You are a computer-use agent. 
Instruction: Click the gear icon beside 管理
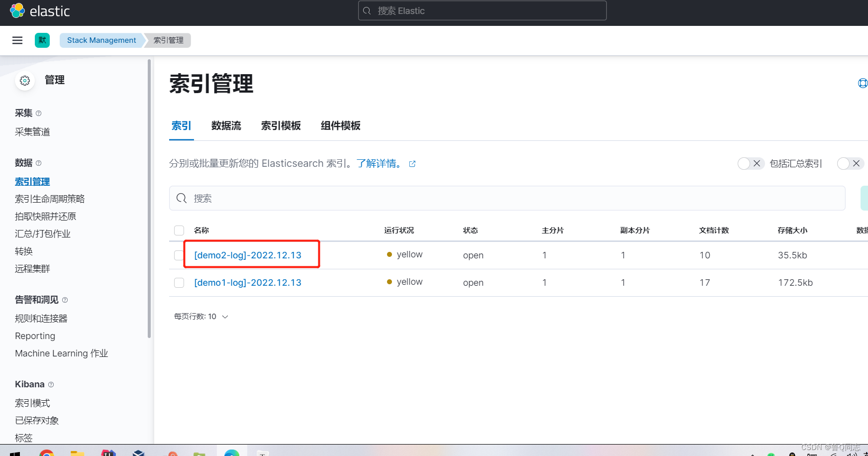tap(25, 81)
